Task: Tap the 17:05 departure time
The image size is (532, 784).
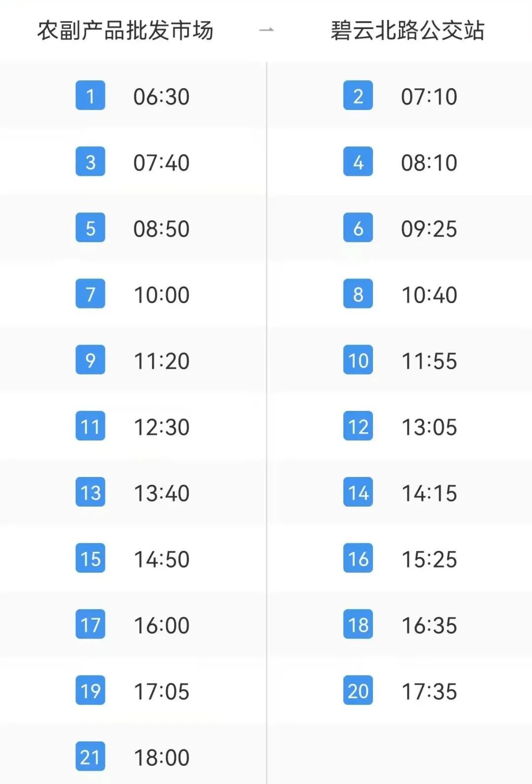Action: (161, 691)
